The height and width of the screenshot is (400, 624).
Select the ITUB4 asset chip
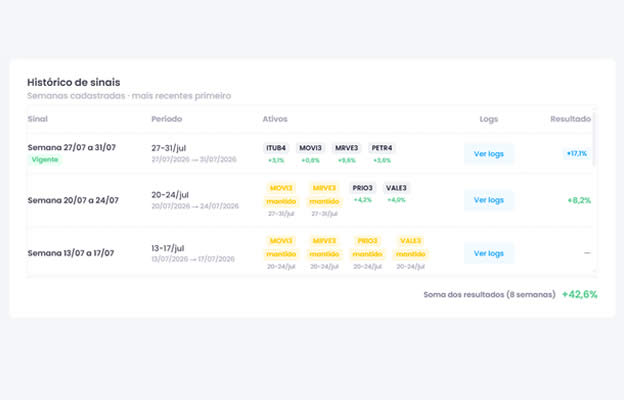[276, 148]
